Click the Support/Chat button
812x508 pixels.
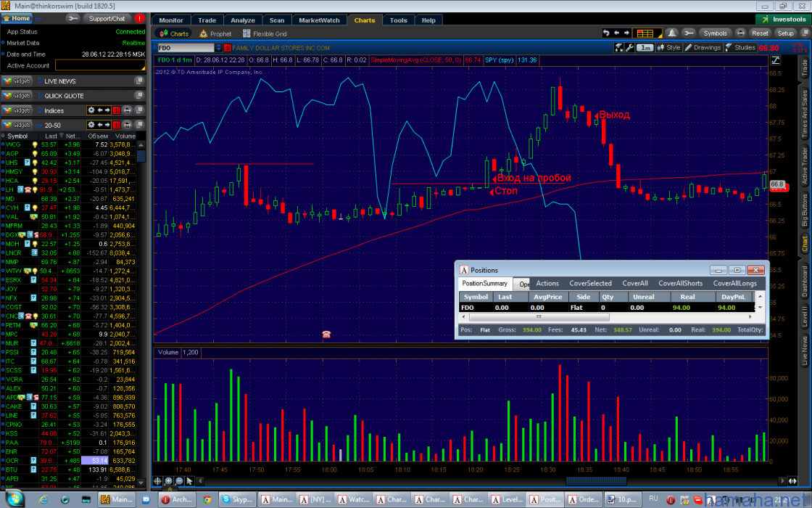point(107,19)
